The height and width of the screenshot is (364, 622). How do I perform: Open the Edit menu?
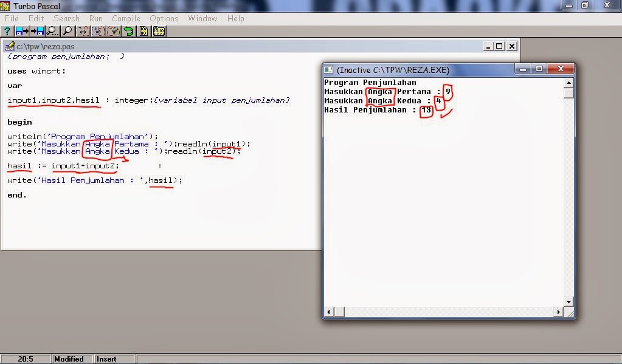(36, 18)
